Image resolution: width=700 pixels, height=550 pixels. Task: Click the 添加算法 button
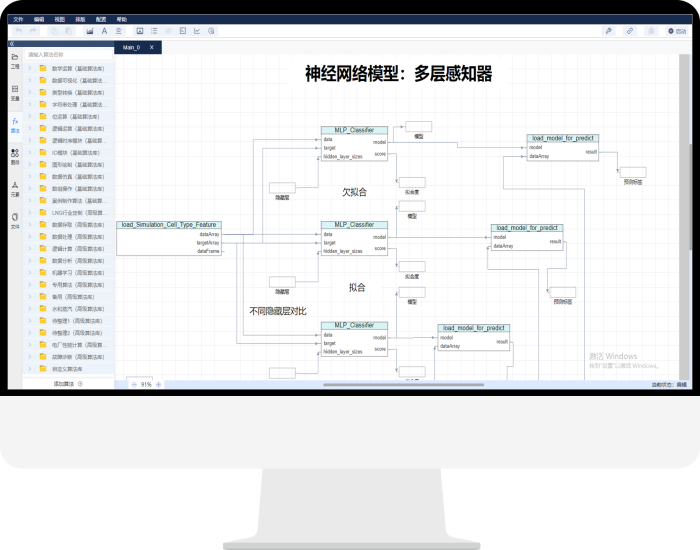[62, 384]
